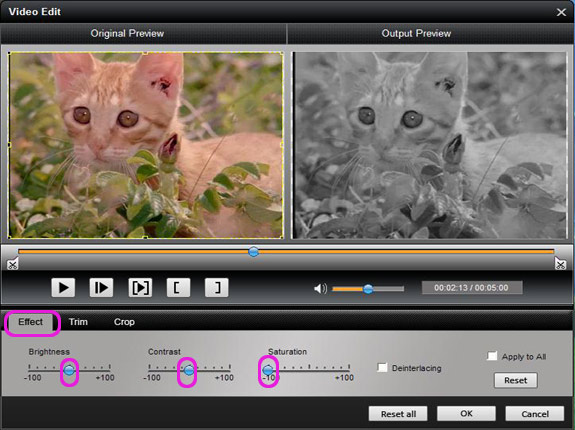Click the left scissors trim marker
Viewport: 575px width, 430px height.
[x=12, y=264]
